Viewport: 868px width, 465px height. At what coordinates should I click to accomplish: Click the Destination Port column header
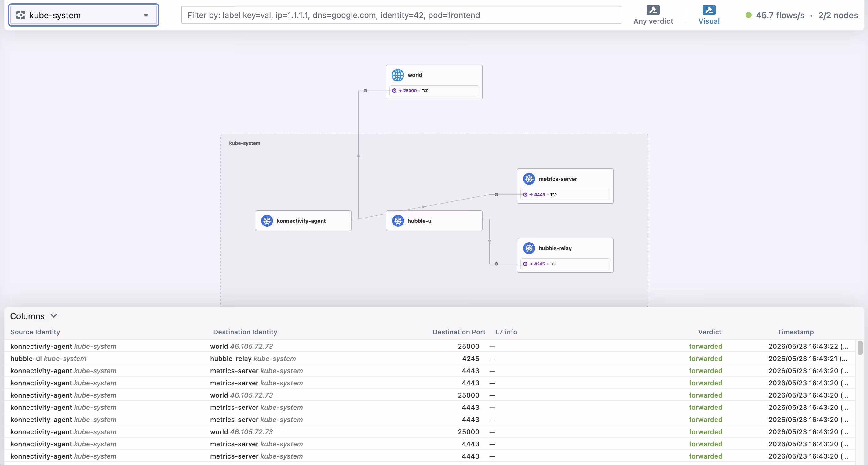[x=459, y=332]
